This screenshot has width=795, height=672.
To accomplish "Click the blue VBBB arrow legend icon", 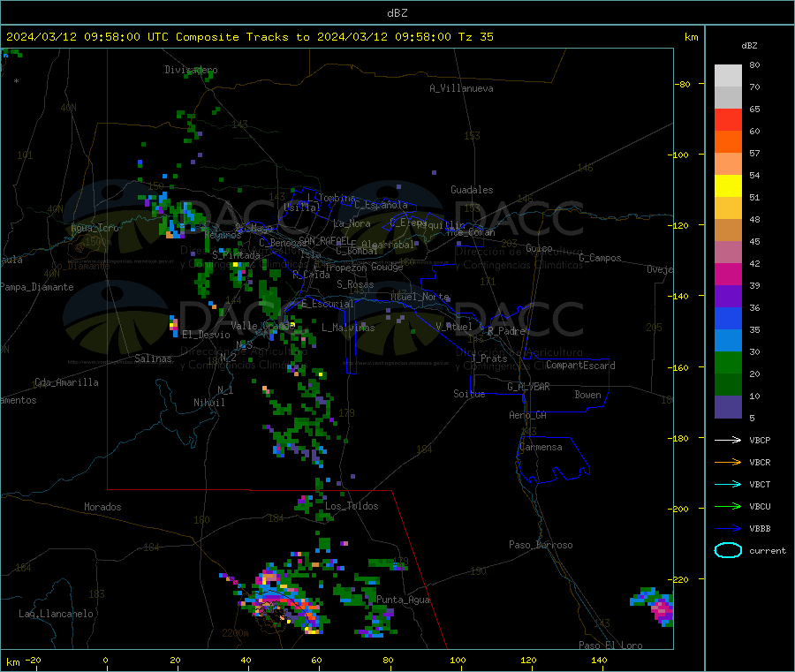I will coord(728,529).
